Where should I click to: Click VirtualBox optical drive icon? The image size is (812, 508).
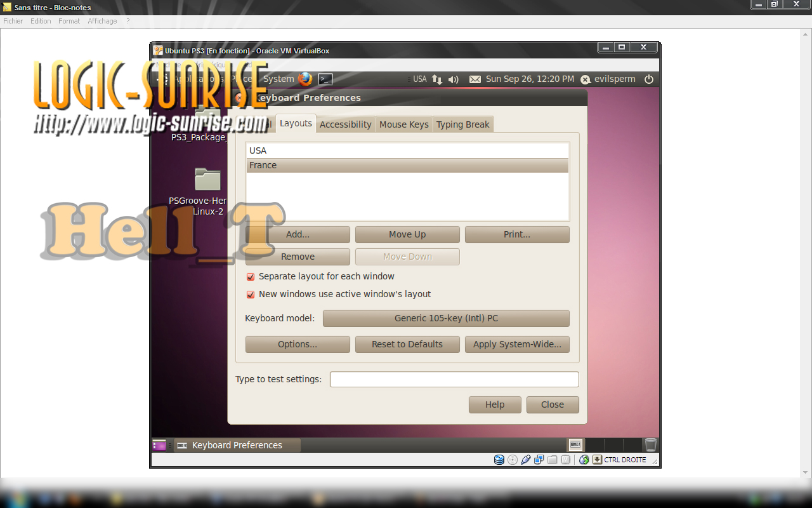coord(513,460)
